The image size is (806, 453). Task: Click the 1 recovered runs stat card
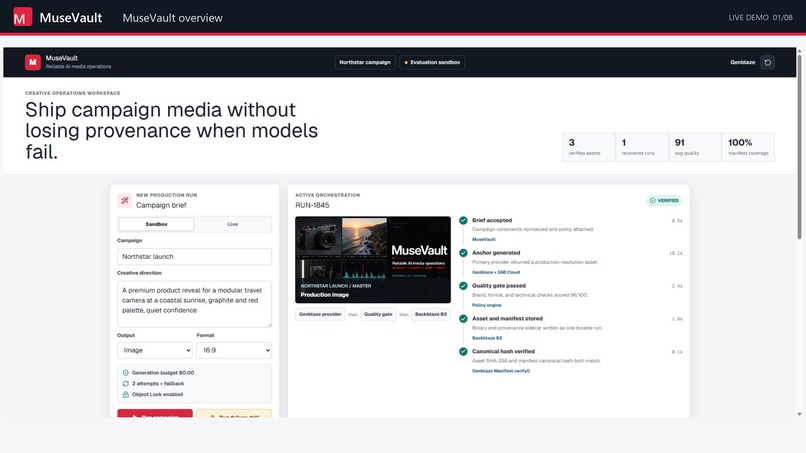click(x=642, y=147)
